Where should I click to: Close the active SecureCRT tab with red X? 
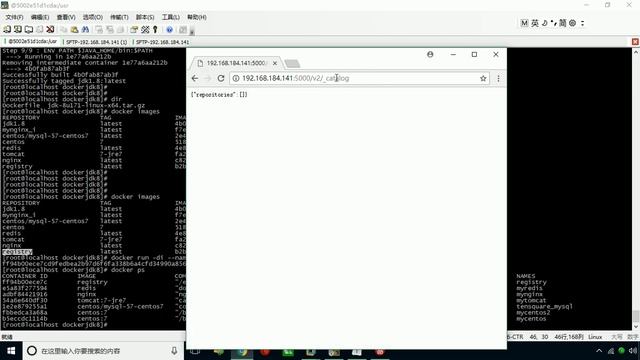point(635,42)
